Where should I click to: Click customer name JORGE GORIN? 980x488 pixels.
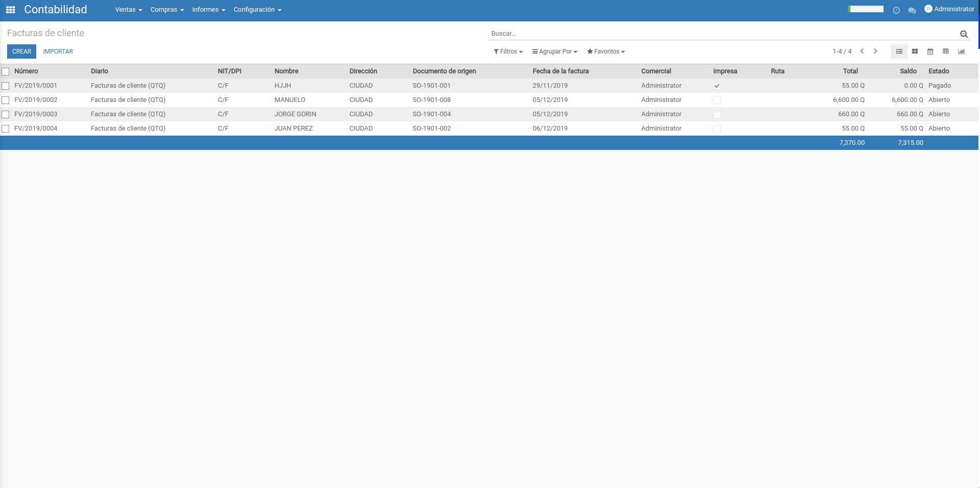295,114
